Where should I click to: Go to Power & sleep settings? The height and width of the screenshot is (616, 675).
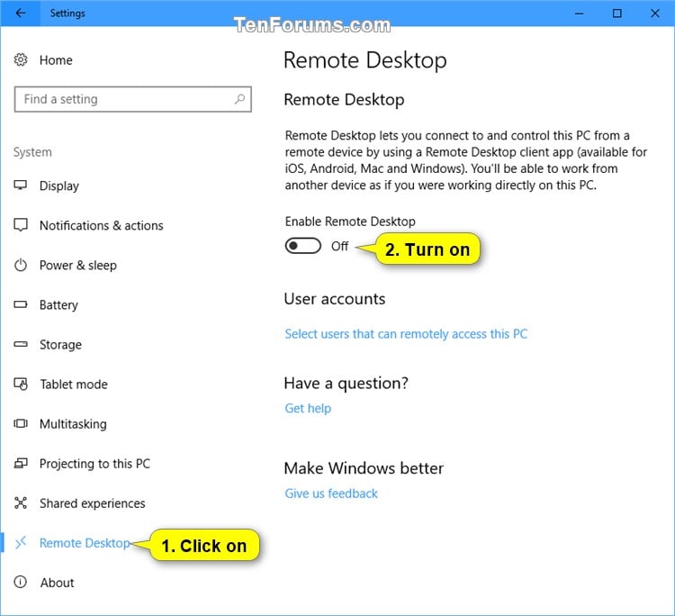coord(78,266)
